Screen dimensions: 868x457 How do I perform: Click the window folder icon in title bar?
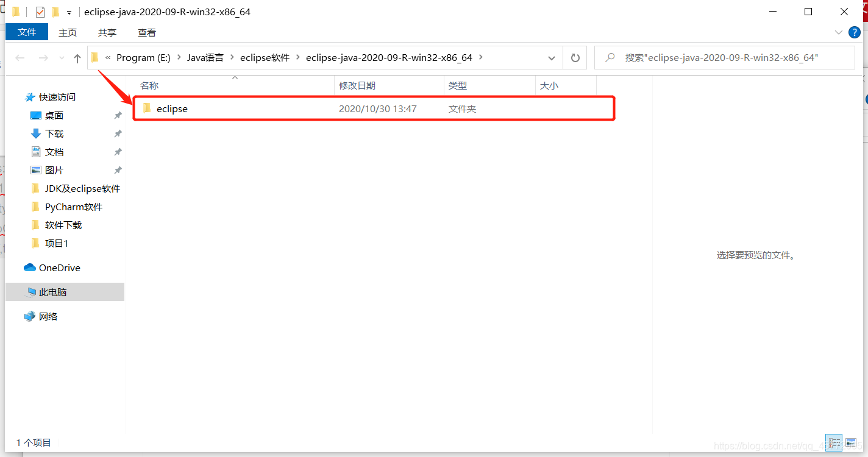click(16, 12)
